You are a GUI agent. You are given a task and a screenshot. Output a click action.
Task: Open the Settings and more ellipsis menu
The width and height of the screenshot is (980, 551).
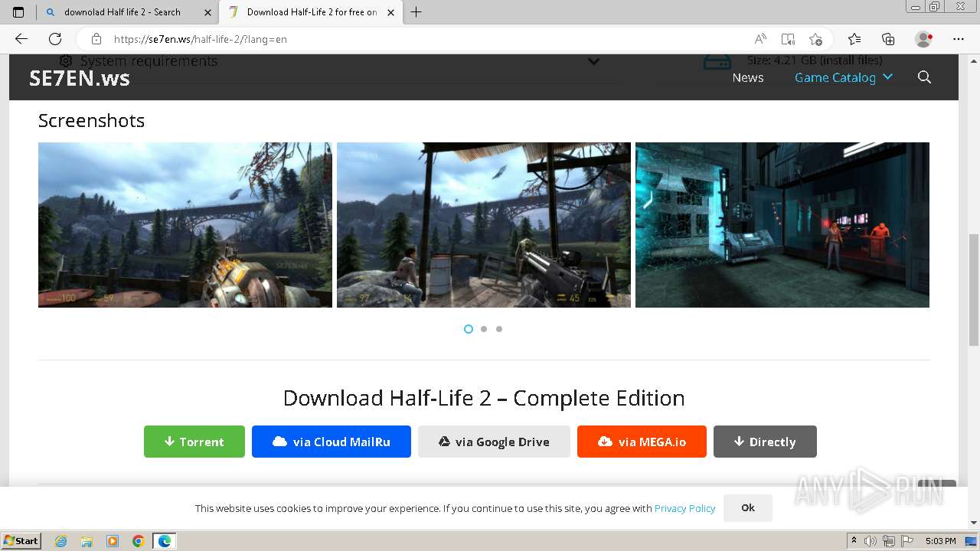959,39
